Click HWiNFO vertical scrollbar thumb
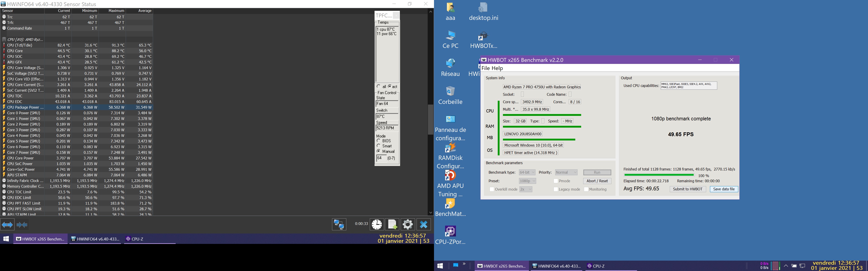The width and height of the screenshot is (868, 271). pyautogui.click(x=430, y=119)
